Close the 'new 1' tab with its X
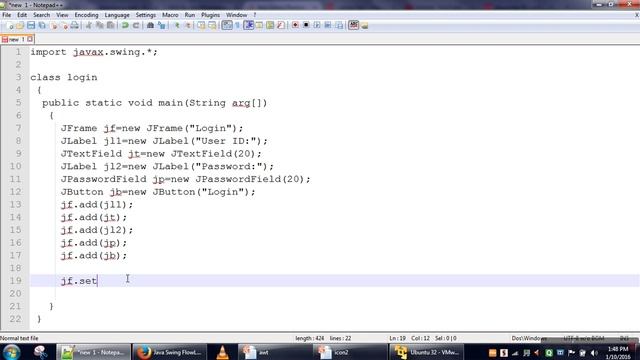Image resolution: width=640 pixels, height=360 pixels. [30, 39]
